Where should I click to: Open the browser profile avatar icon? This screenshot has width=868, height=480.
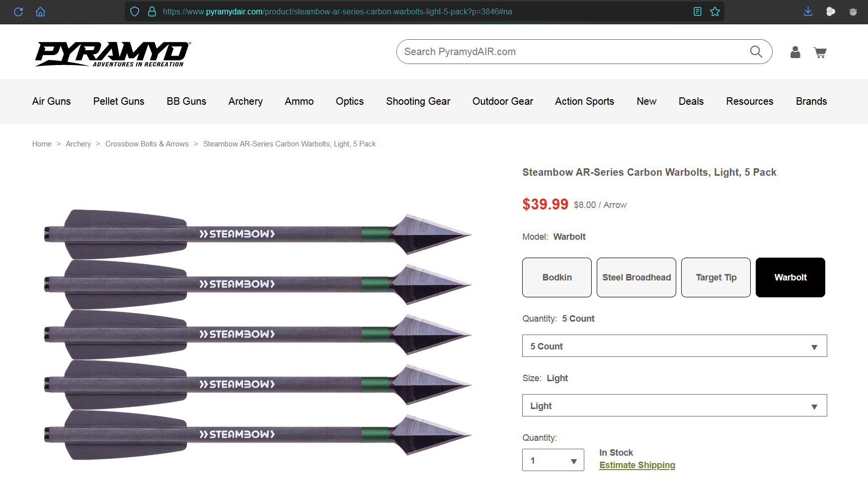tap(853, 11)
